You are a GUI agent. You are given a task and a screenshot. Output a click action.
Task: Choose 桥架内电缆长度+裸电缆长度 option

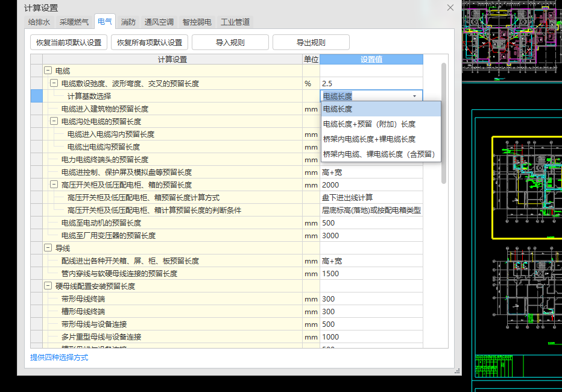381,139
